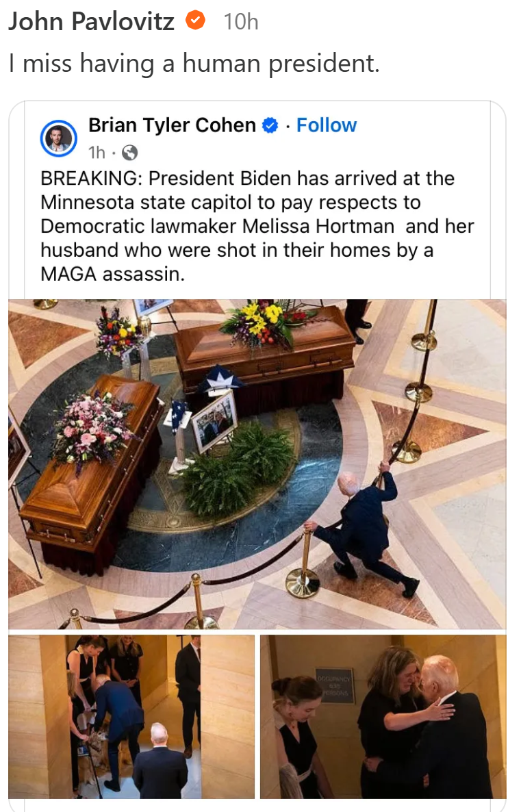
Task: Click the BREAKING post caption text
Action: pos(257,226)
